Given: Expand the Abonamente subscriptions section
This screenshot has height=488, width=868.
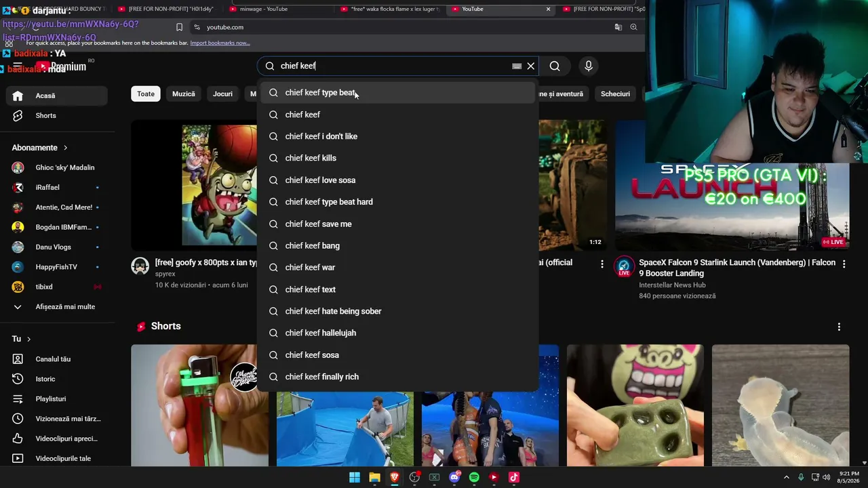Looking at the screenshot, I should pos(65,148).
